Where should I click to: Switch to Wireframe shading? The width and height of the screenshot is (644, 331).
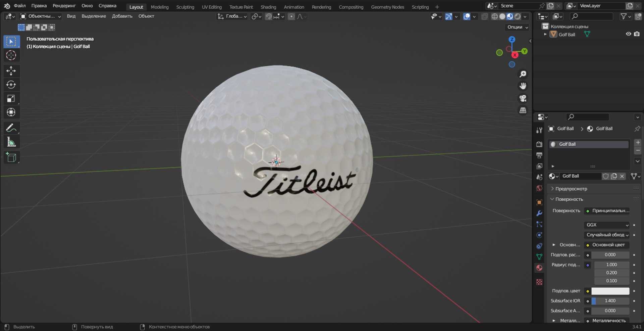[x=494, y=16]
